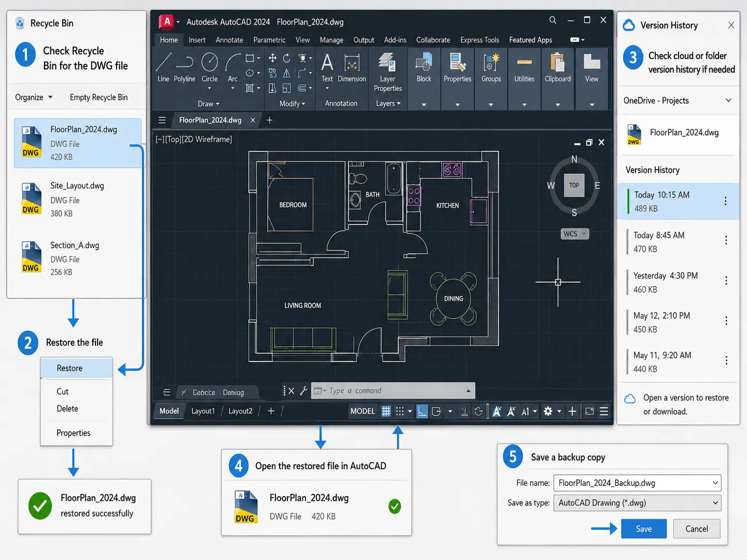The height and width of the screenshot is (560, 747).
Task: Click the Save button
Action: click(644, 529)
